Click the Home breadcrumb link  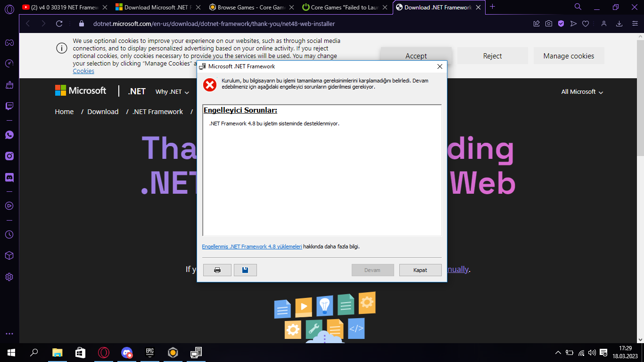click(64, 112)
